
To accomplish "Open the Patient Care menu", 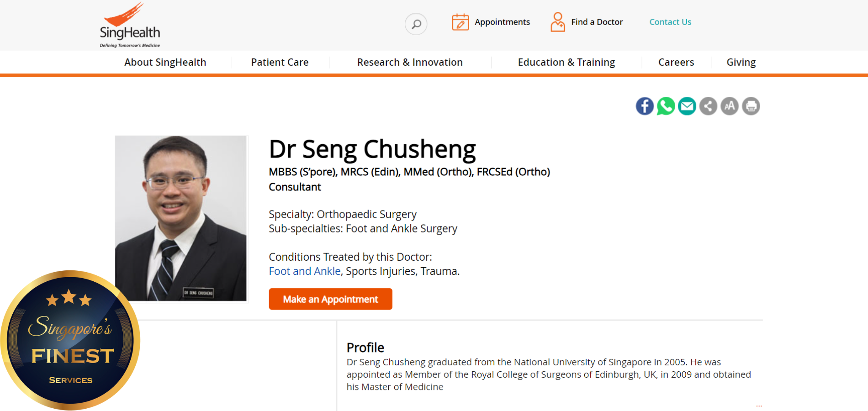I will pos(280,62).
